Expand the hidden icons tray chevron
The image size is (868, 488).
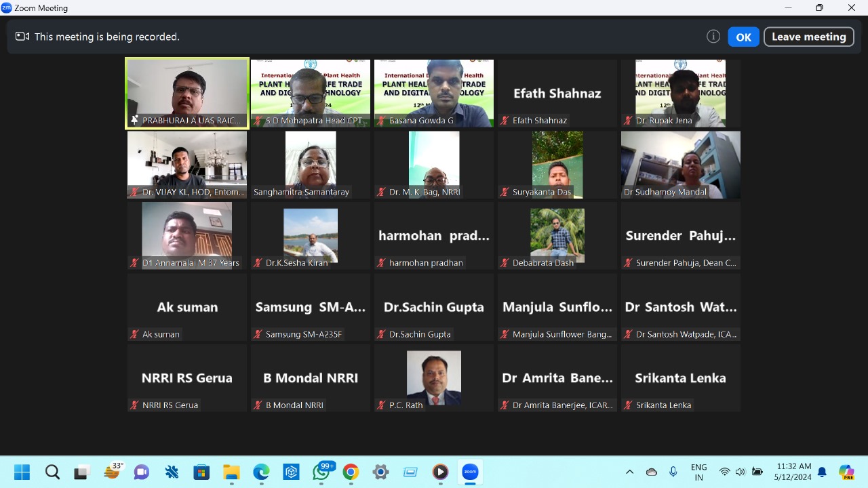point(629,472)
